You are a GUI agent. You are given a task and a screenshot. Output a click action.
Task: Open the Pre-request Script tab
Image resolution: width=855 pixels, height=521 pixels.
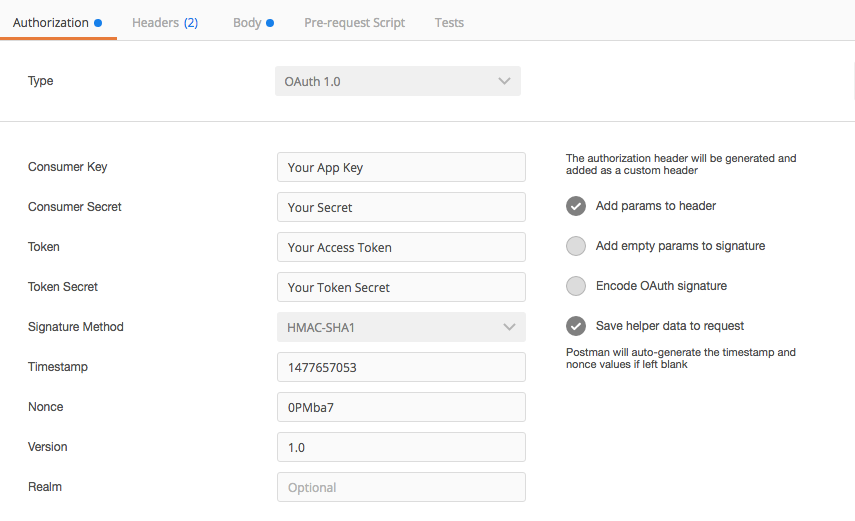(x=354, y=22)
